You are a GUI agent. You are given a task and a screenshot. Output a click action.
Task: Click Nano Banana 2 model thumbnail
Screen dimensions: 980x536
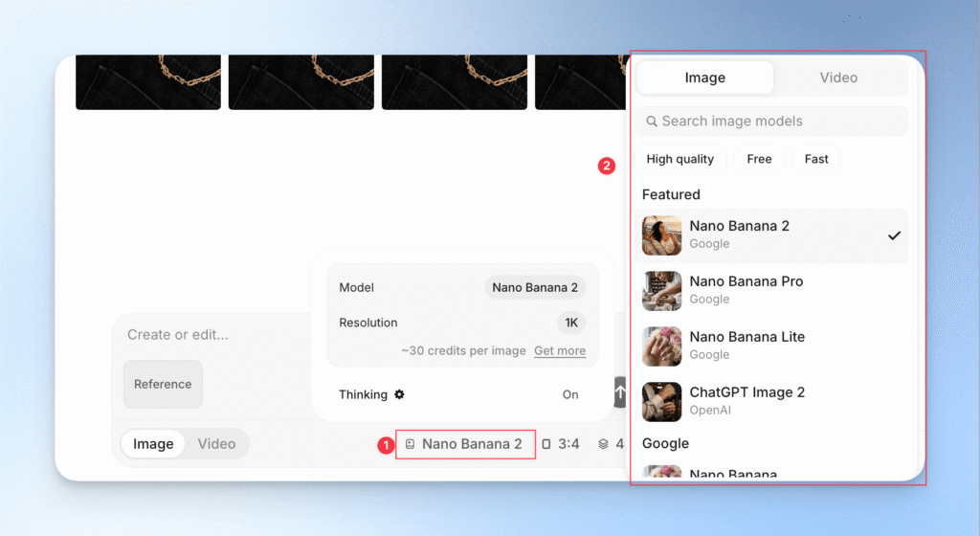tap(662, 235)
